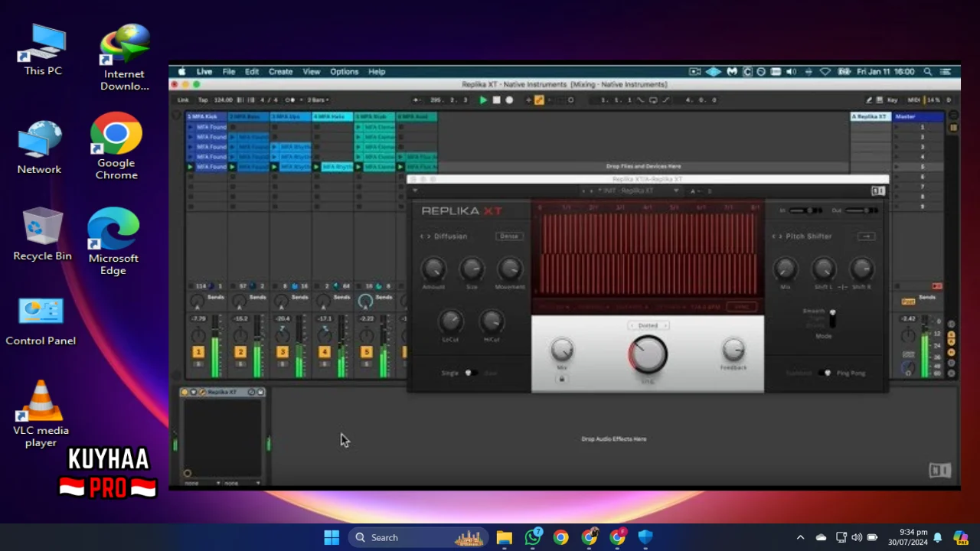
Task: Click the Send A knob on track 5
Action: [365, 301]
